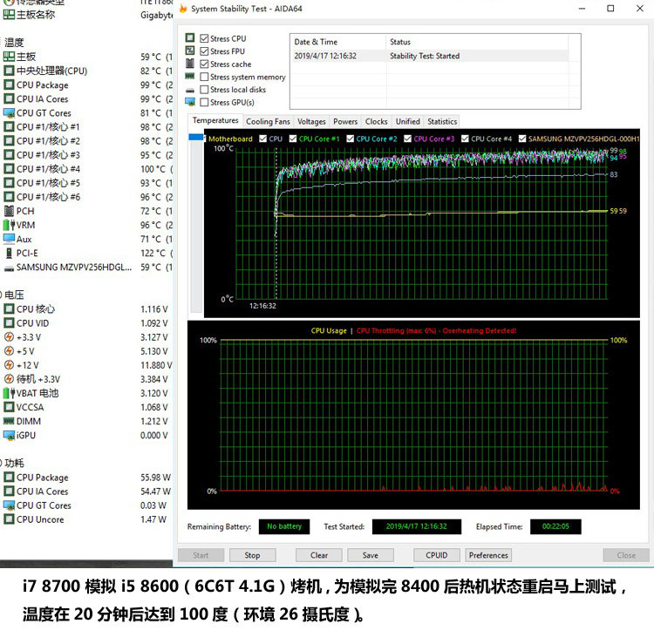Click the VRM battery-plug icon
Screen dimensions: 654x644
click(x=9, y=225)
